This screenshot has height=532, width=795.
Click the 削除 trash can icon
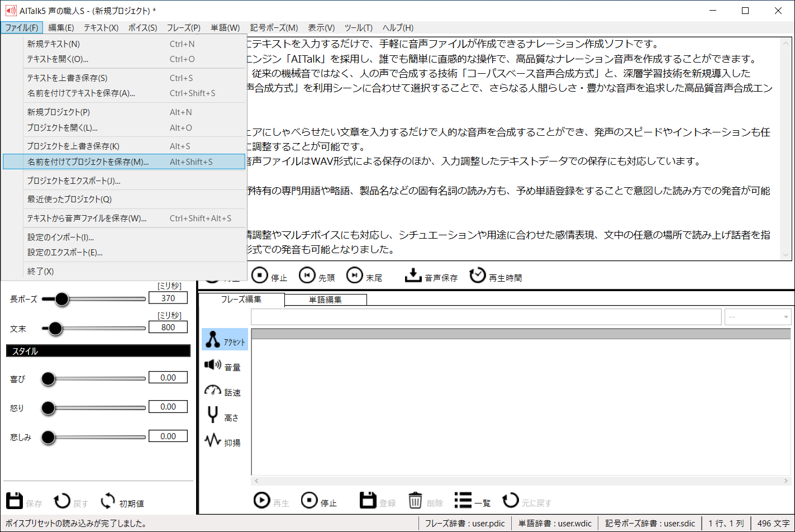[x=415, y=500]
